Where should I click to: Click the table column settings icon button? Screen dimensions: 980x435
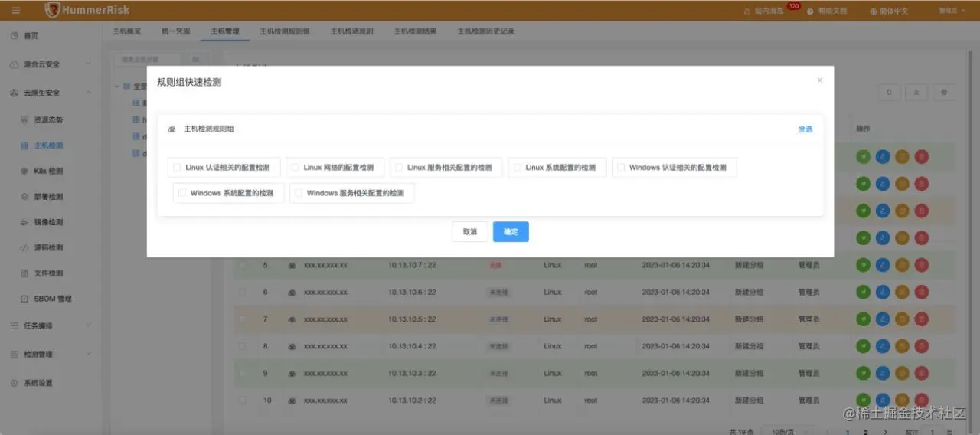click(945, 92)
